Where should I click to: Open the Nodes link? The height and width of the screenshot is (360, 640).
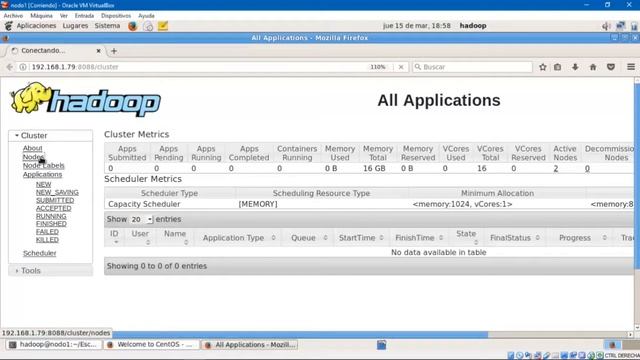tap(33, 157)
